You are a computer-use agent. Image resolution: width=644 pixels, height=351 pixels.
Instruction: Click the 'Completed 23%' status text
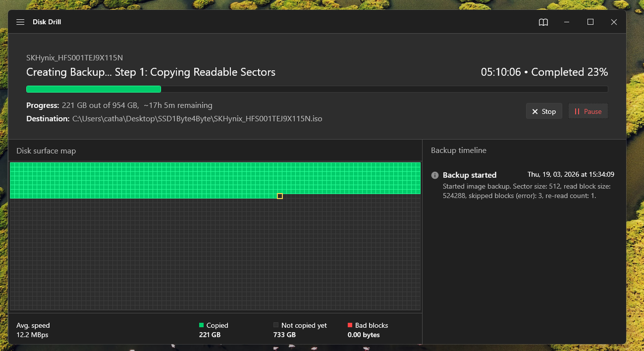pos(570,72)
